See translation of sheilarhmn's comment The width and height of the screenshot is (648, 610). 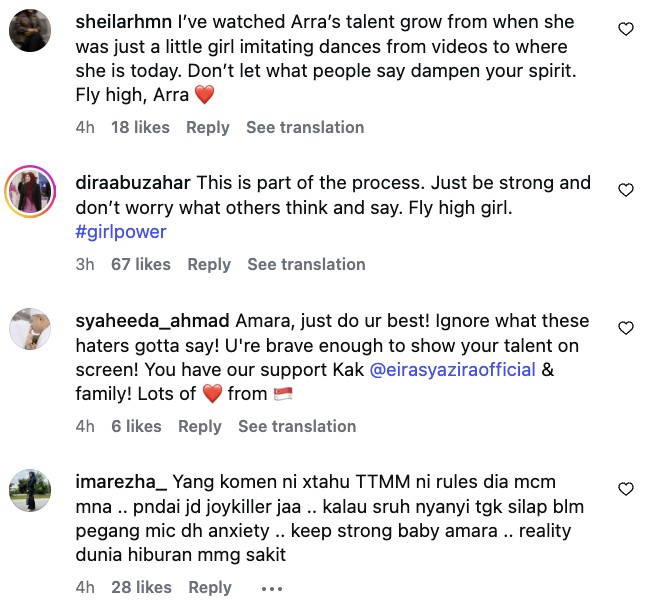305,127
